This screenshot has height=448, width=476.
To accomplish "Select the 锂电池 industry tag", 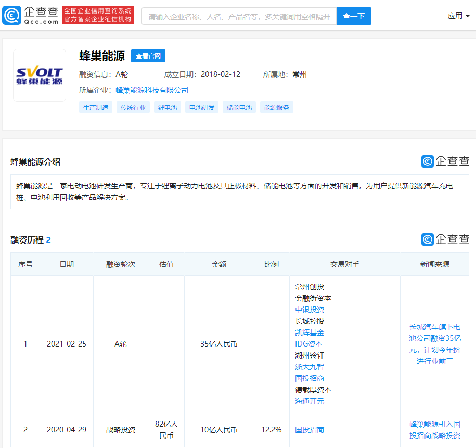I will pos(167,107).
